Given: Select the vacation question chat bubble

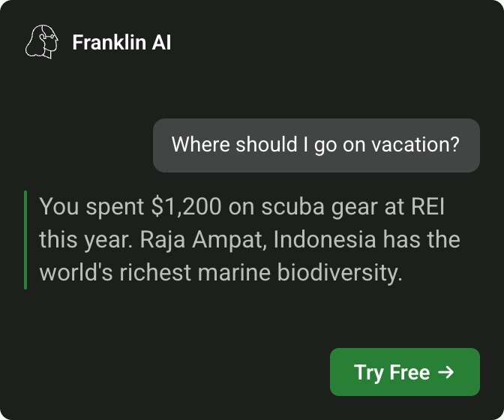Looking at the screenshot, I should coord(316,145).
